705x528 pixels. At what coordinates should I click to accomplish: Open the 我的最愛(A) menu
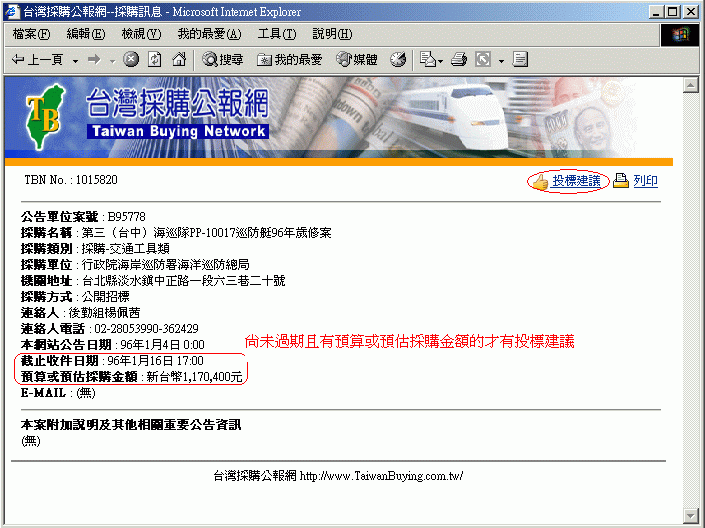point(210,34)
